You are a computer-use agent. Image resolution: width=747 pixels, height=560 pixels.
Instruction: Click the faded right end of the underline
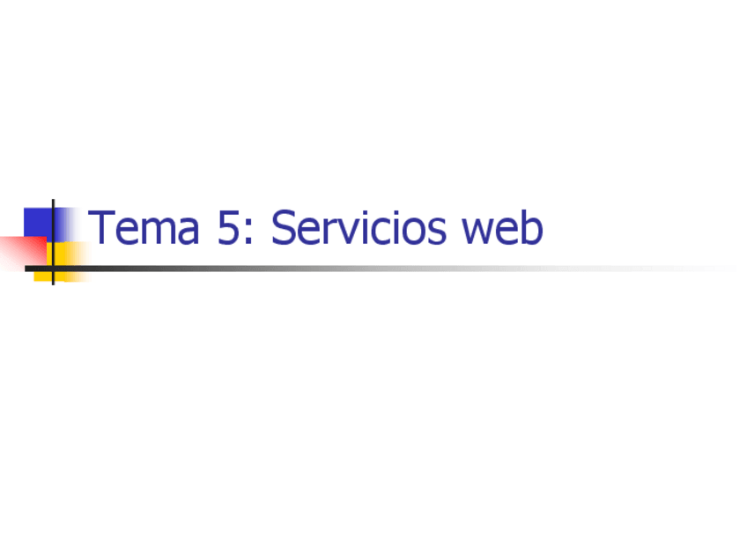pyautogui.click(x=691, y=269)
